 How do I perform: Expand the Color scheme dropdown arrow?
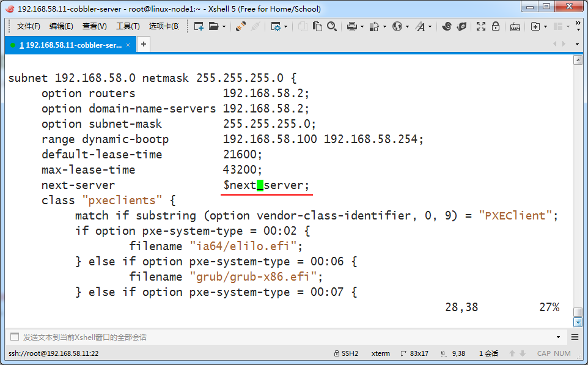pos(384,27)
